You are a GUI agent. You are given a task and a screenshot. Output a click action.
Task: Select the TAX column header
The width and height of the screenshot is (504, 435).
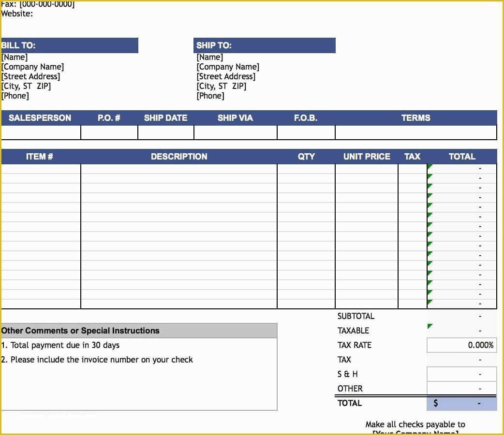(413, 157)
